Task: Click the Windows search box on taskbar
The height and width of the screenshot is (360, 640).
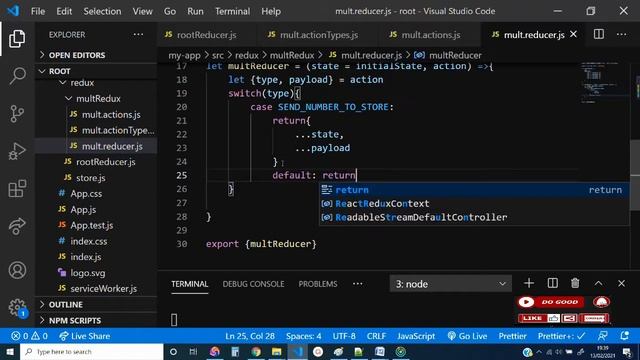Action: pos(92,351)
